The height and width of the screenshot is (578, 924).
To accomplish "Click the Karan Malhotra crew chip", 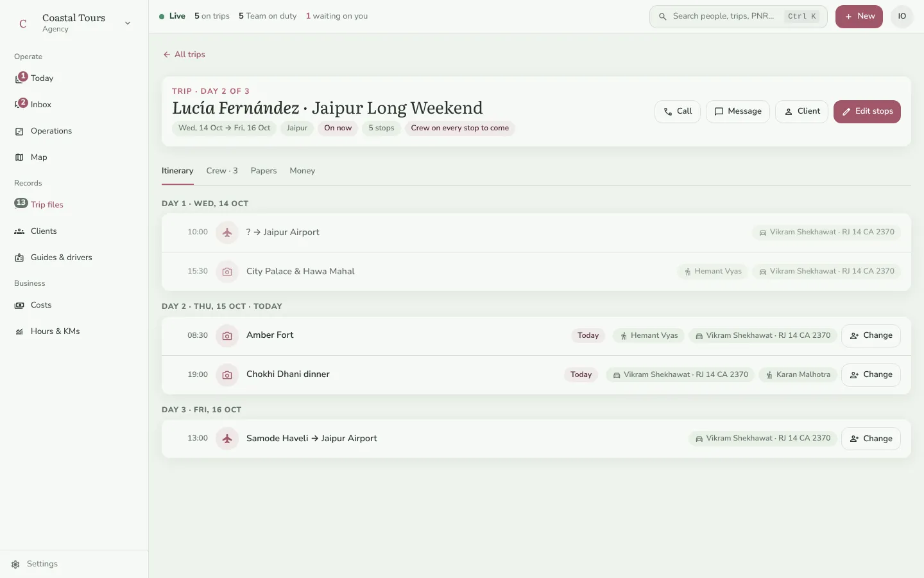I will click(x=798, y=375).
